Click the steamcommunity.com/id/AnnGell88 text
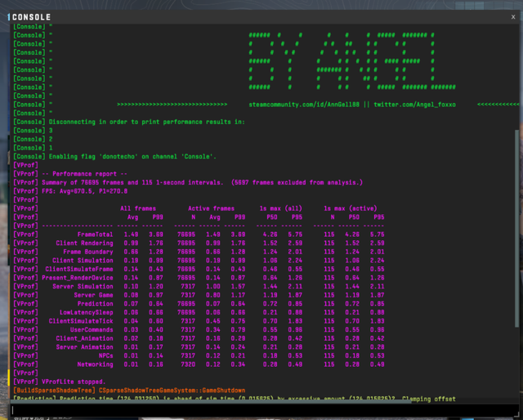523x420 pixels. pos(304,105)
